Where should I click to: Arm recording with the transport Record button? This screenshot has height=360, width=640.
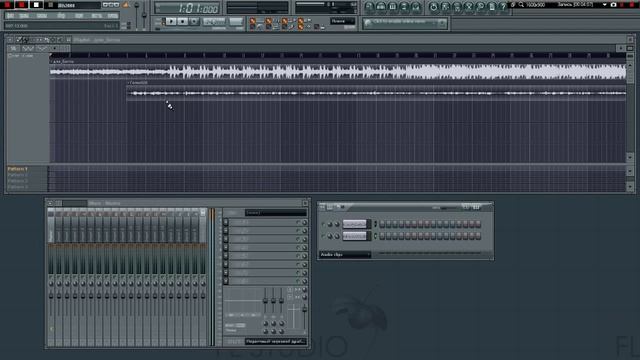coord(194,21)
